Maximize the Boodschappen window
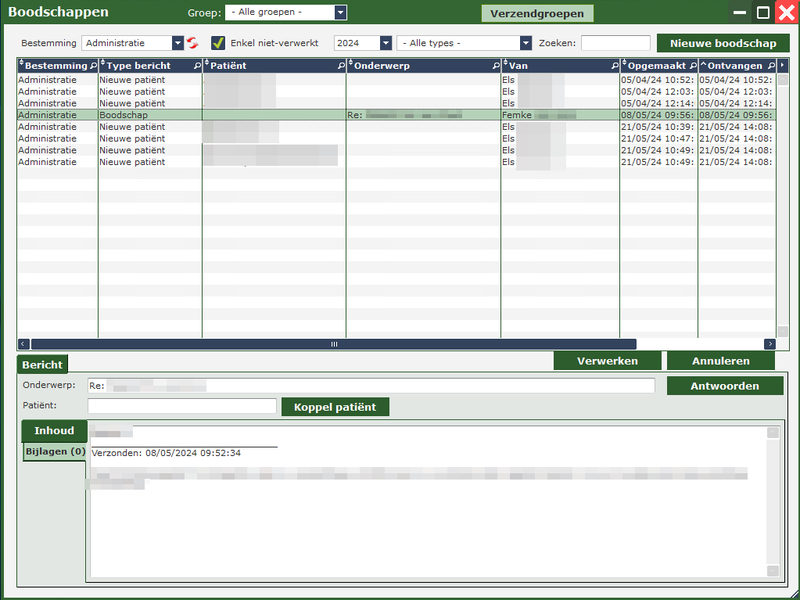This screenshot has height=600, width=800. pyautogui.click(x=762, y=13)
